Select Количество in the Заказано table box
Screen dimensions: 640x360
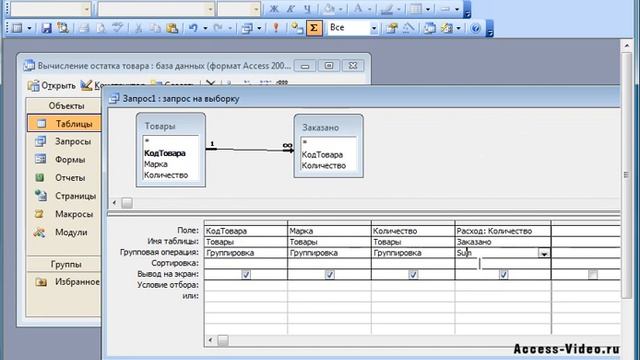324,165
